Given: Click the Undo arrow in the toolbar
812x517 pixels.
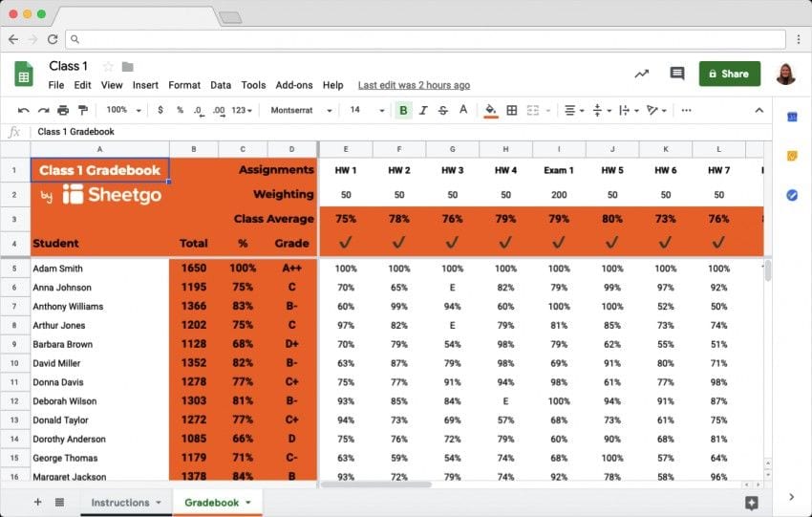Looking at the screenshot, I should click(23, 110).
